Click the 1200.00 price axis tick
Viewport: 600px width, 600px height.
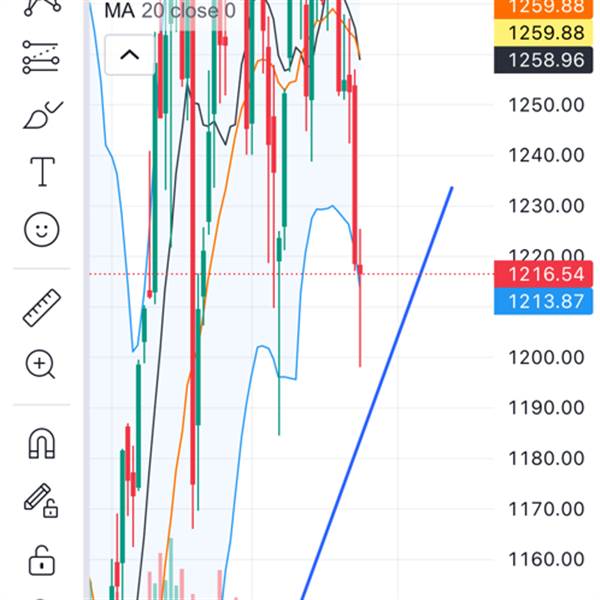546,357
